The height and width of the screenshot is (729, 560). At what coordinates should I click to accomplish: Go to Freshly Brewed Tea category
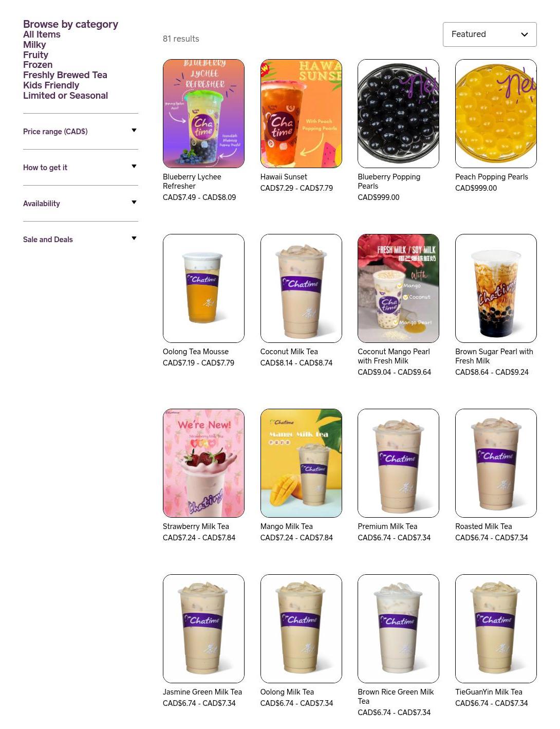65,75
